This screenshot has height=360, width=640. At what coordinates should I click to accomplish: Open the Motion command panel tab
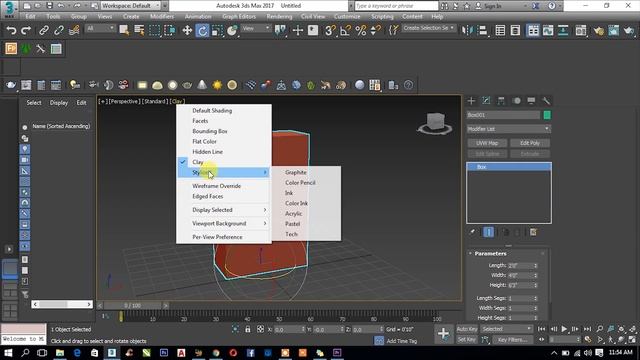[x=516, y=101]
